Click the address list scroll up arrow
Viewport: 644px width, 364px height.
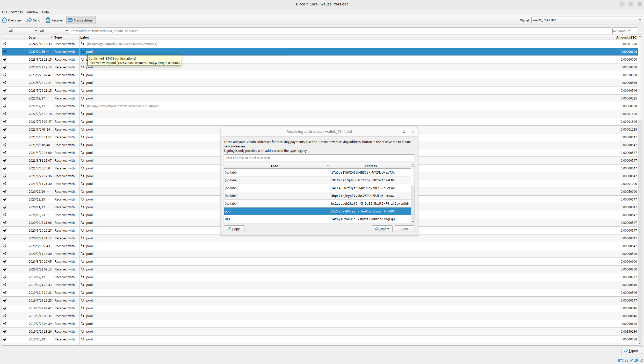(x=413, y=165)
